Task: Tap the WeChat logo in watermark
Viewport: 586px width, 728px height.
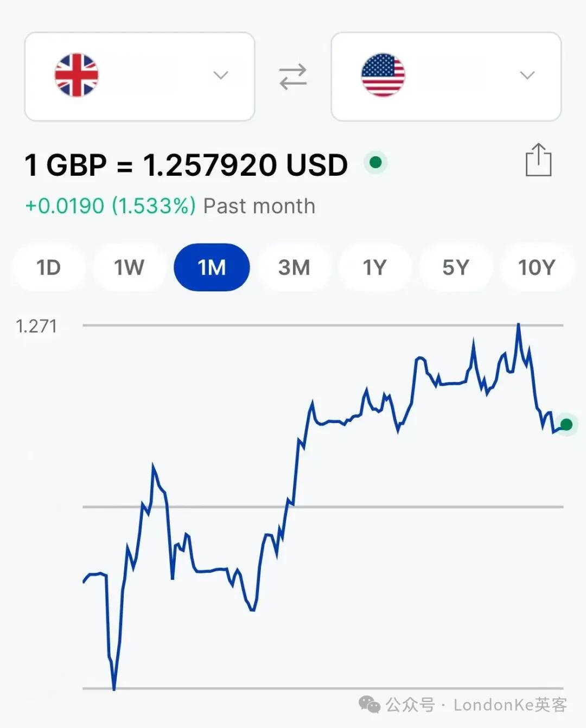Action: 370,704
